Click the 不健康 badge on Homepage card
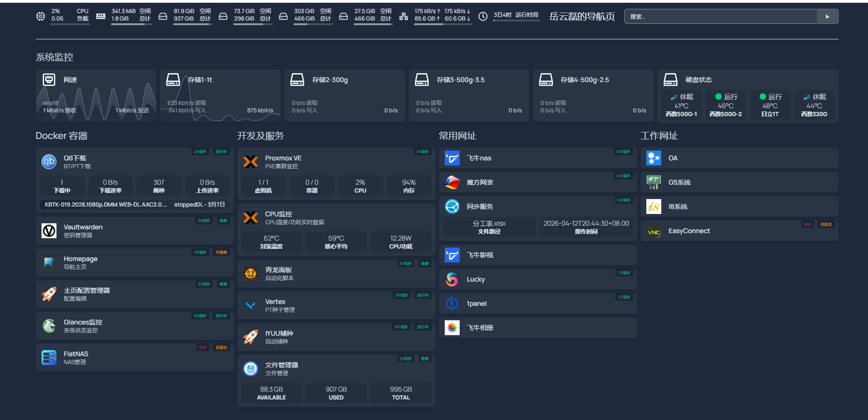The image size is (868, 420). click(221, 252)
